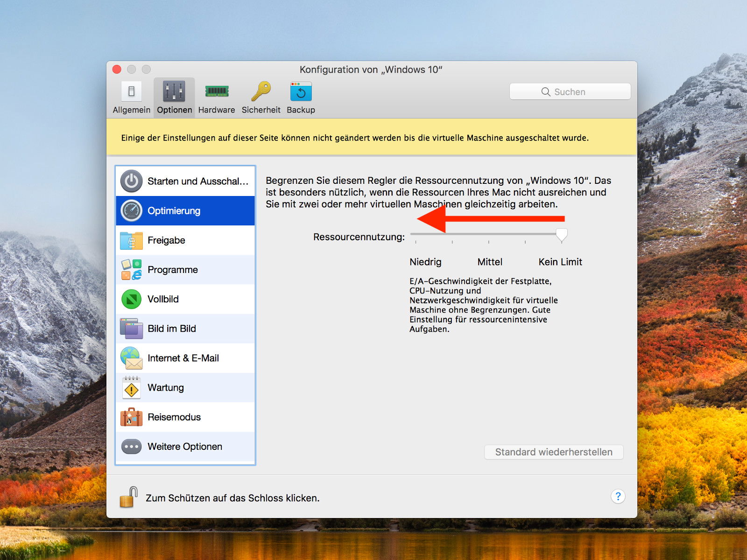Screen dimensions: 747x560
Task: Open the Sicherheit key icon
Action: (x=261, y=91)
